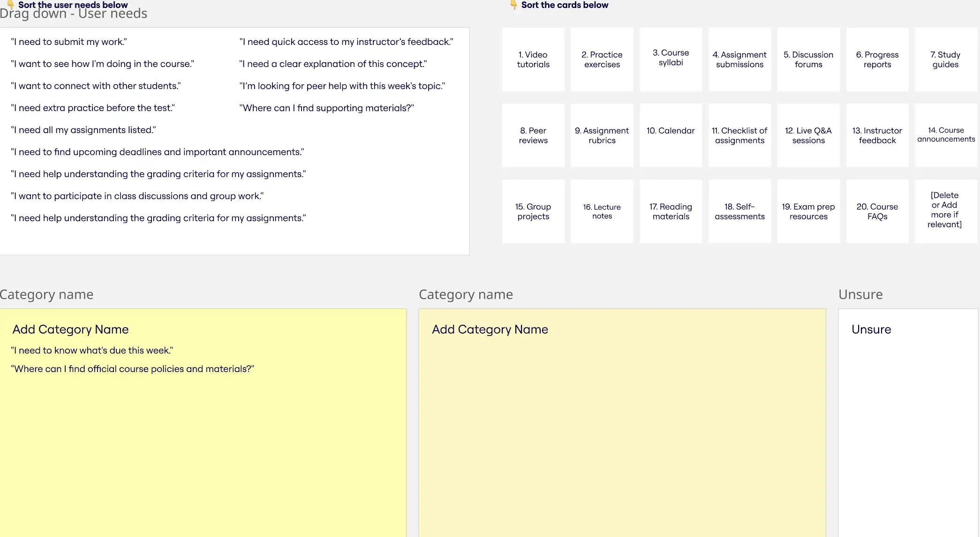Click "I need a clear explanation of this concept."

coord(333,64)
